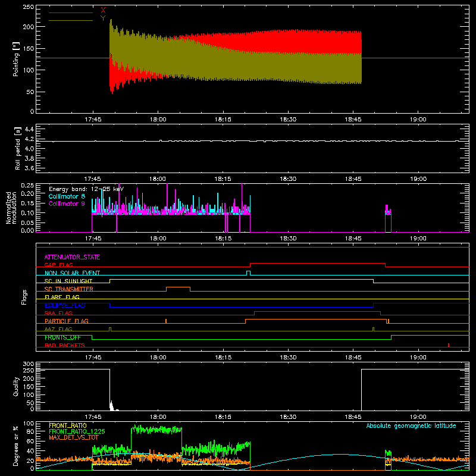Viewport: 476px width, 476px height.
Task: Click the 250 tick label on Pointing axis
Action: pyautogui.click(x=29, y=7)
